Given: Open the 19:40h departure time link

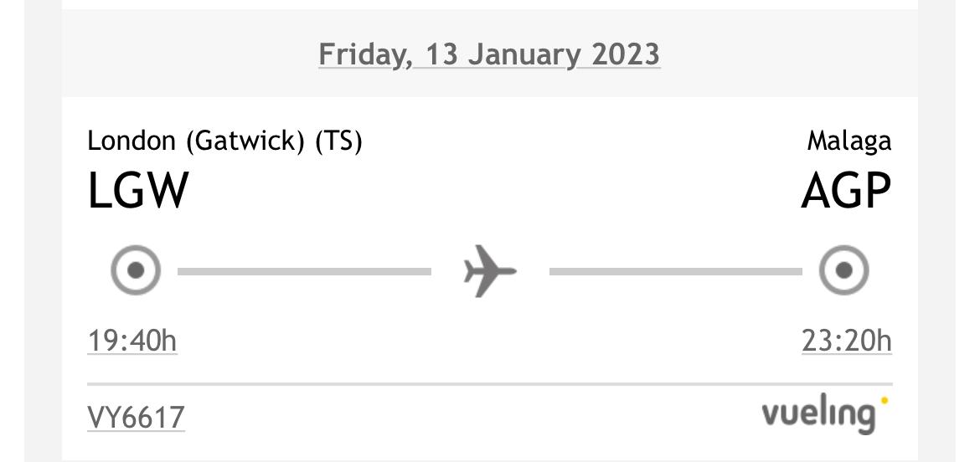Looking at the screenshot, I should tap(132, 341).
